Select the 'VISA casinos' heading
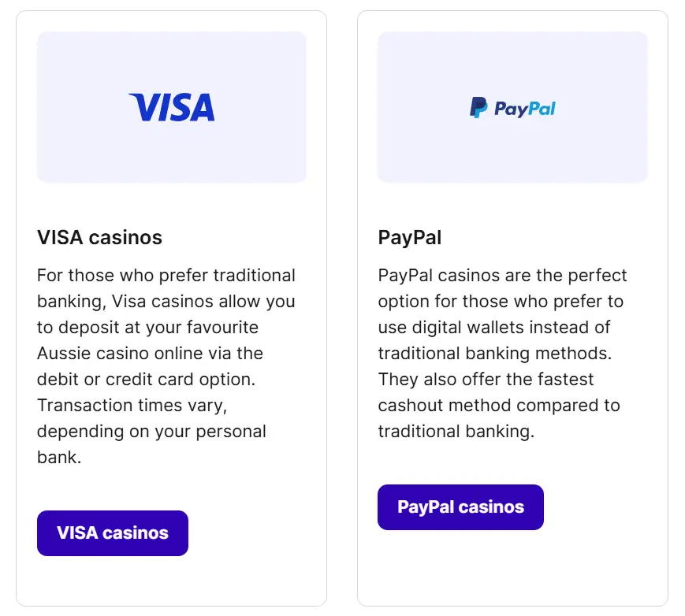685x616 pixels. [x=99, y=237]
